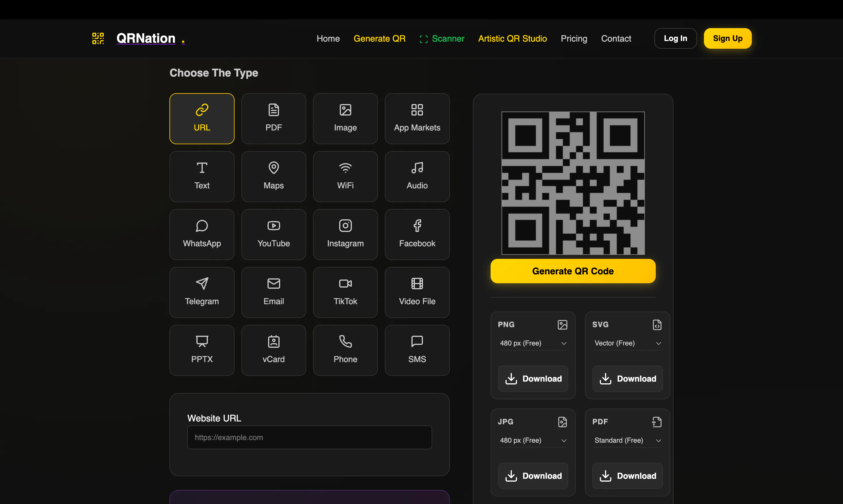Click the Log In button
Screen dimensions: 843x504
(x=676, y=38)
